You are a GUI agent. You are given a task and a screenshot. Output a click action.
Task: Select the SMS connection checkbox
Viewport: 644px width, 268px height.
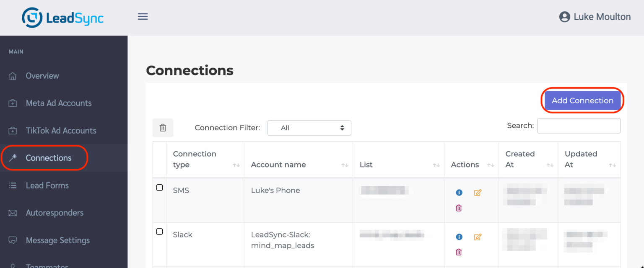tap(160, 188)
